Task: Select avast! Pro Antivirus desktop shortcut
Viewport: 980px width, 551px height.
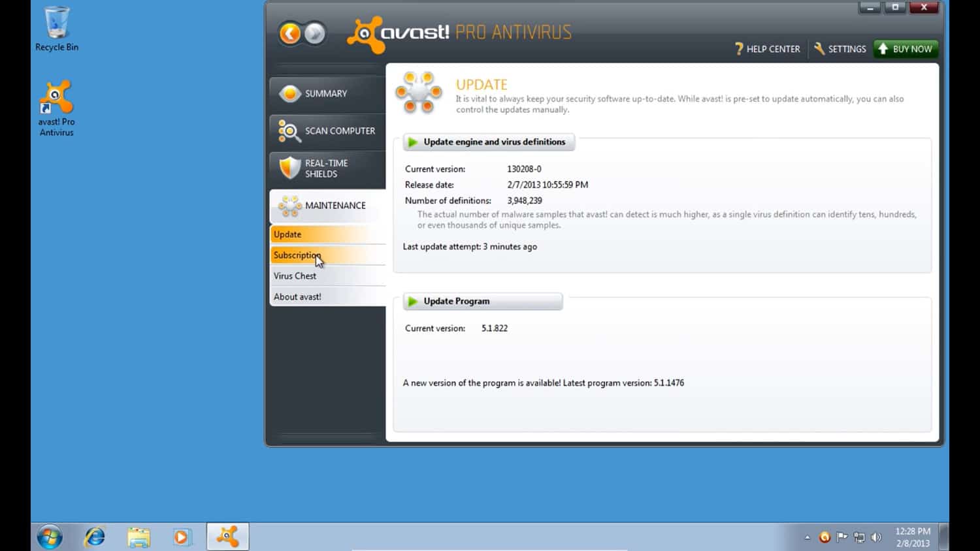Action: point(56,108)
